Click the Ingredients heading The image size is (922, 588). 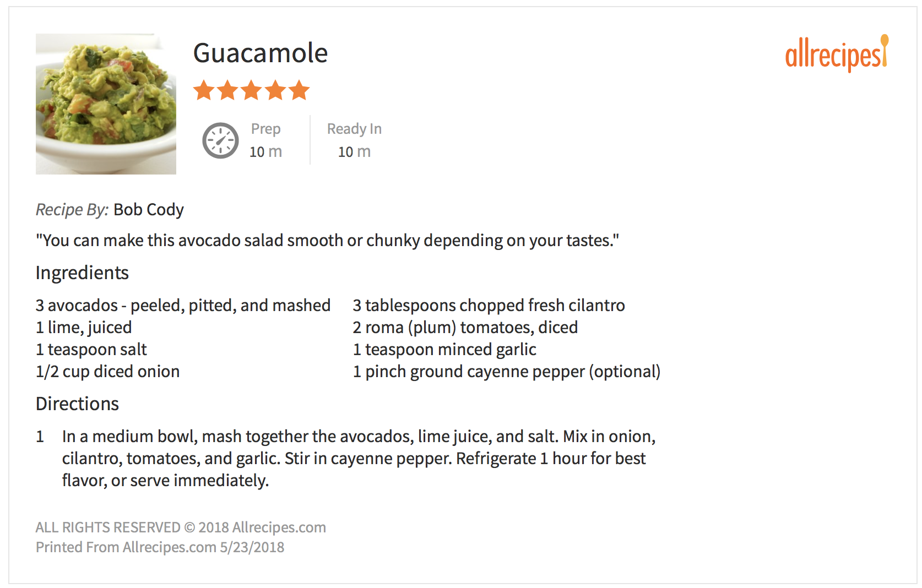82,273
